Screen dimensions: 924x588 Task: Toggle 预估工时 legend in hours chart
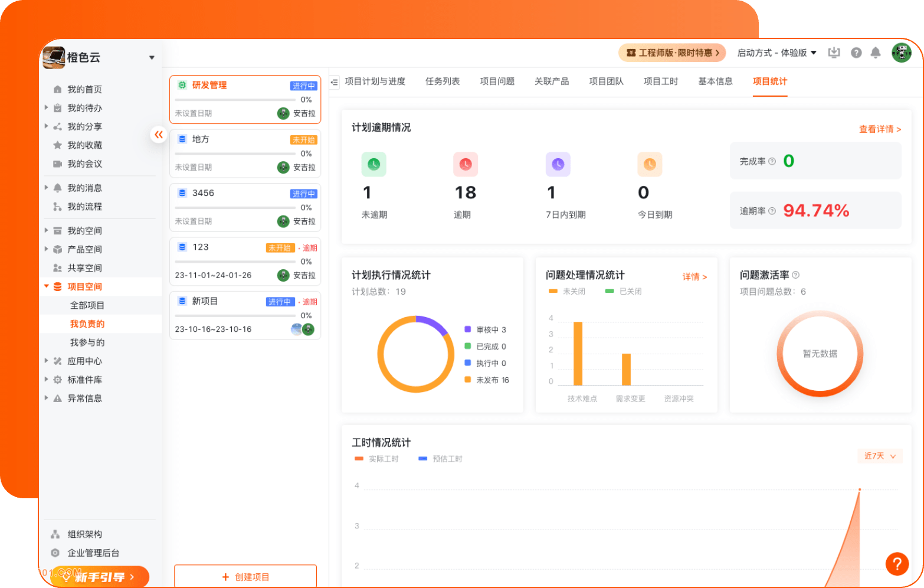point(440,459)
